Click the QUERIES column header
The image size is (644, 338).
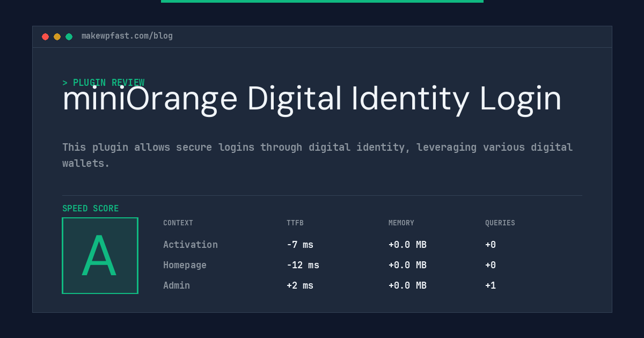[x=500, y=223]
